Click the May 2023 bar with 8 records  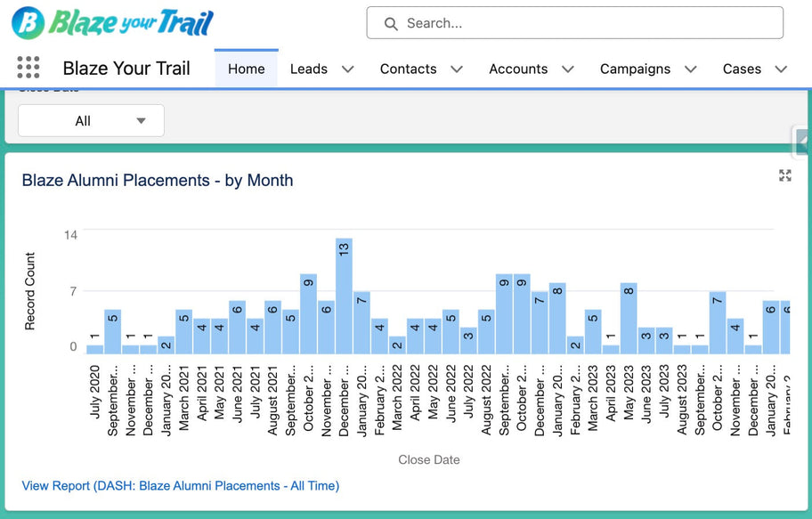(629, 318)
